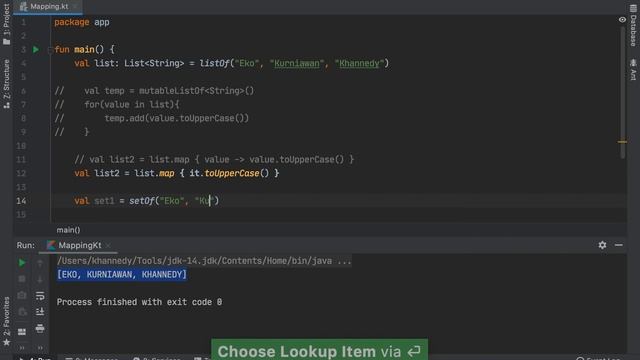Close the MappingKt run tab
640x360 pixels.
108,245
